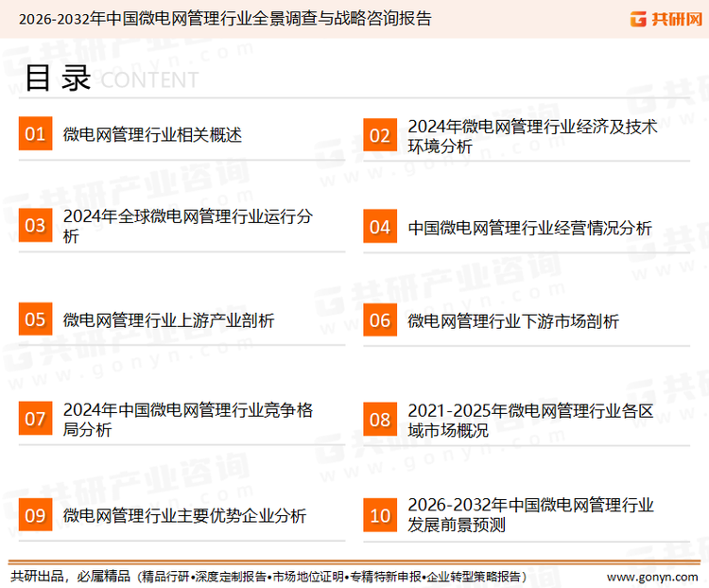
Task: Select chapter 2026-2032年中国微电网管理行业发展前景预测
Action: [530, 514]
